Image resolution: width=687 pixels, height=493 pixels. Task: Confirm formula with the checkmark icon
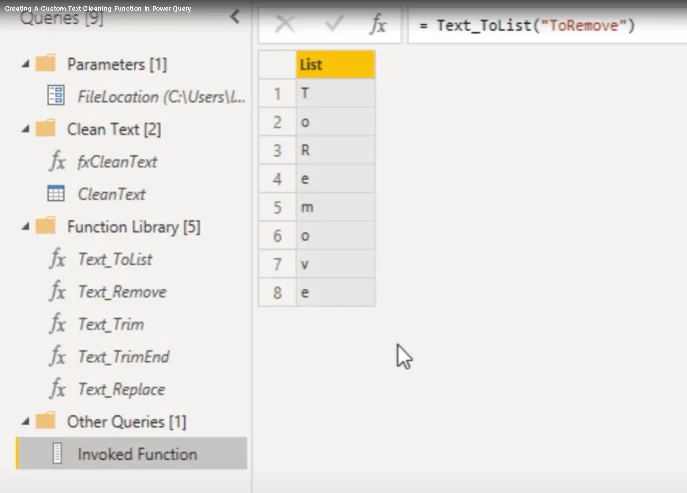[x=334, y=23]
